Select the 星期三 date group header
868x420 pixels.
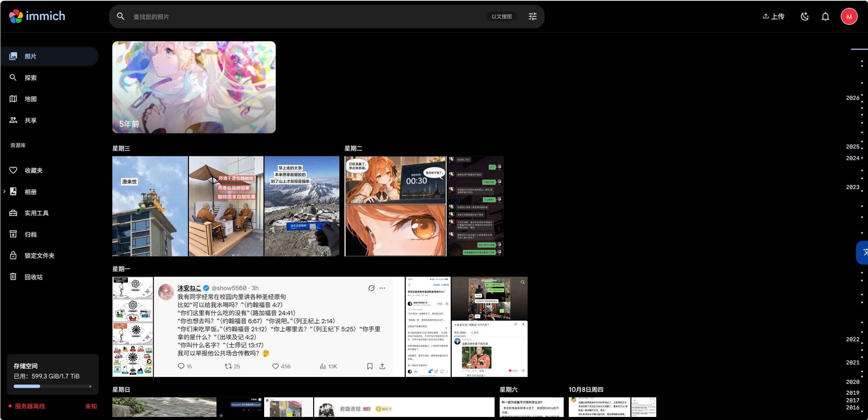point(121,148)
